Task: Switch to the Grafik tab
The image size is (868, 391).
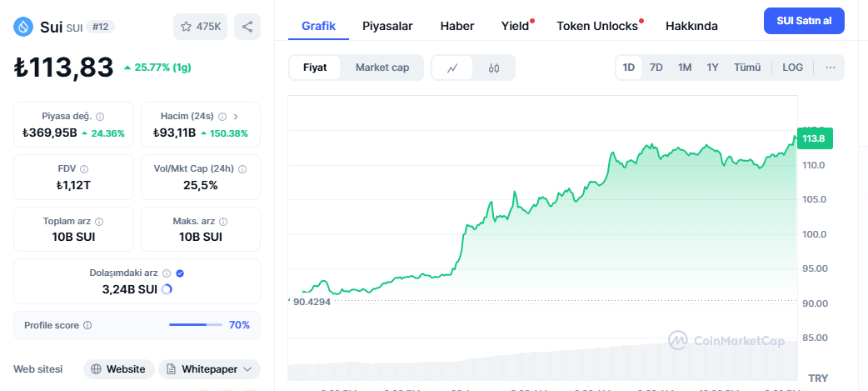Action: (x=318, y=26)
